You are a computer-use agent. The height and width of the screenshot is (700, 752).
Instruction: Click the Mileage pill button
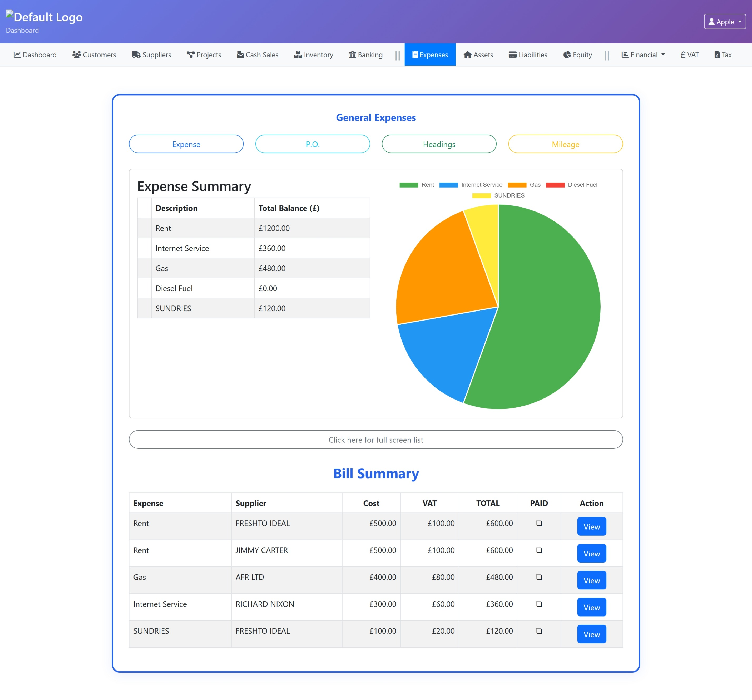(566, 144)
